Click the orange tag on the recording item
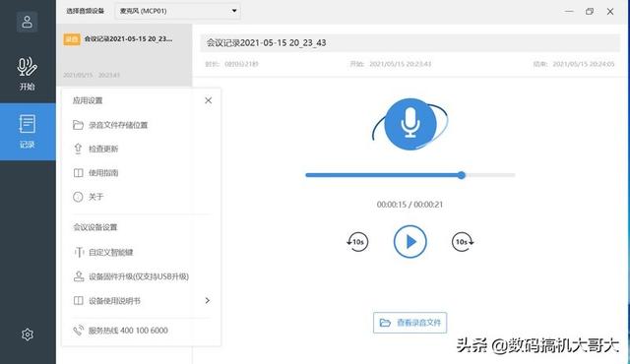This screenshot has height=364, width=630. click(x=72, y=39)
